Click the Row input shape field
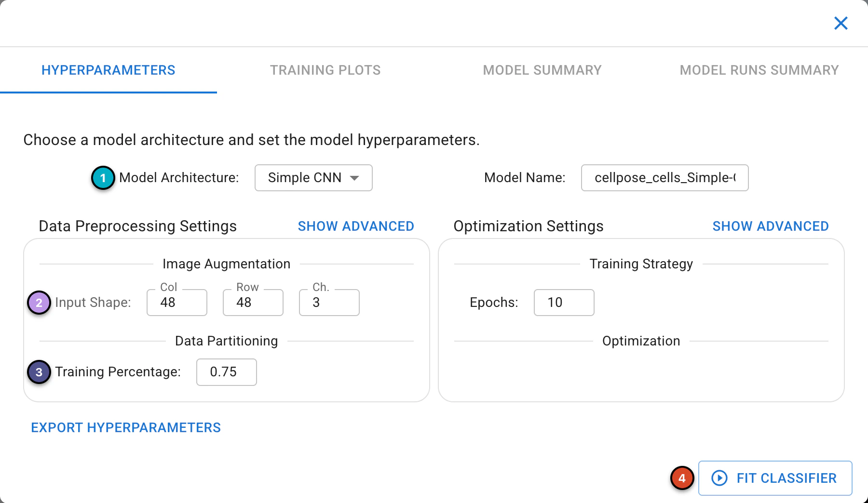Viewport: 868px width, 503px height. pos(253,303)
